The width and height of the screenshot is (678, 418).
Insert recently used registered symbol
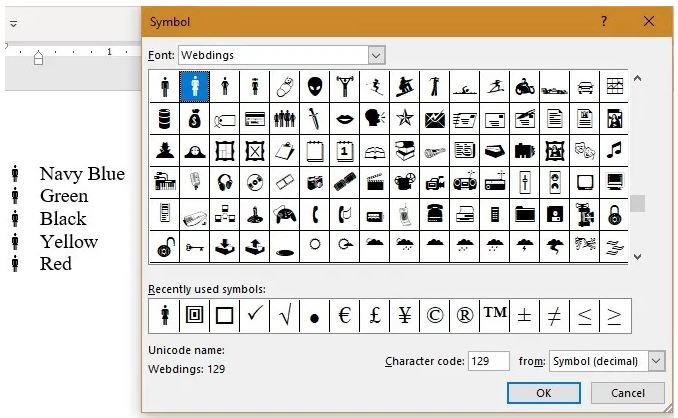pos(465,316)
